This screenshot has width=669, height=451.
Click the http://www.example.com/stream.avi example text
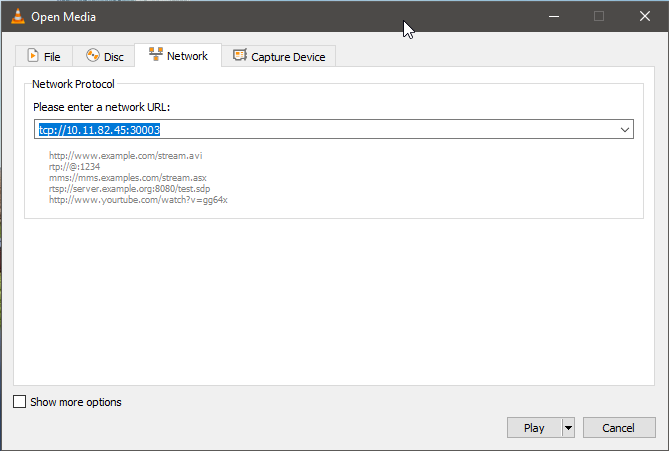(125, 156)
